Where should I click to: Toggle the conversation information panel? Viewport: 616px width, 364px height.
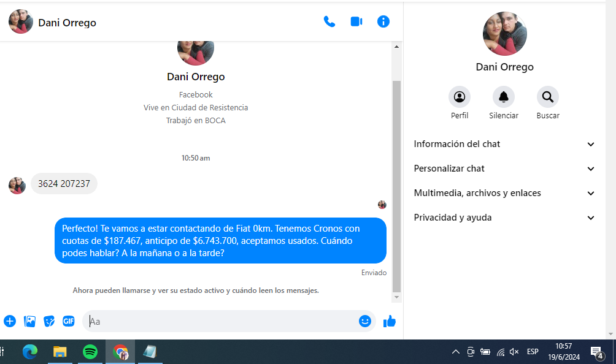pos(383,22)
